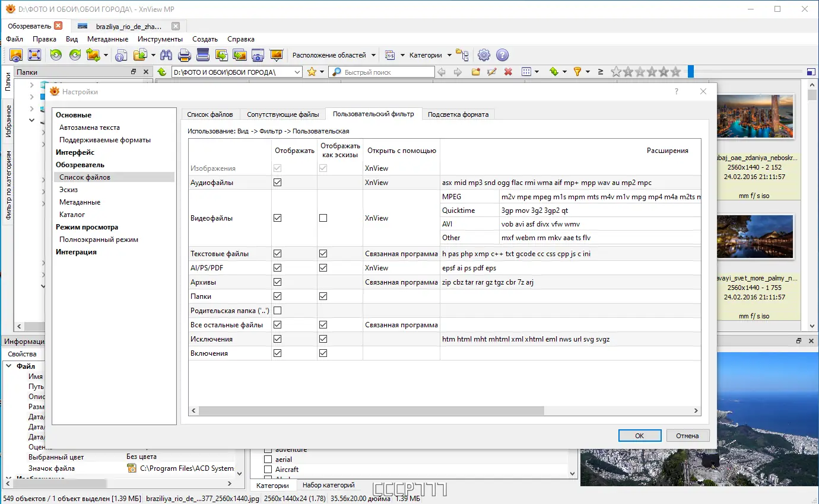Viewport: 819px width, 504px height.
Task: Open settings via the gear toolbar icon
Action: (484, 55)
